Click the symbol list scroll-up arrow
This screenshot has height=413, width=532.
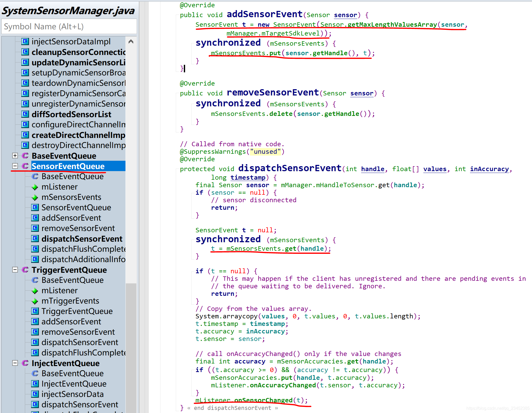(131, 41)
